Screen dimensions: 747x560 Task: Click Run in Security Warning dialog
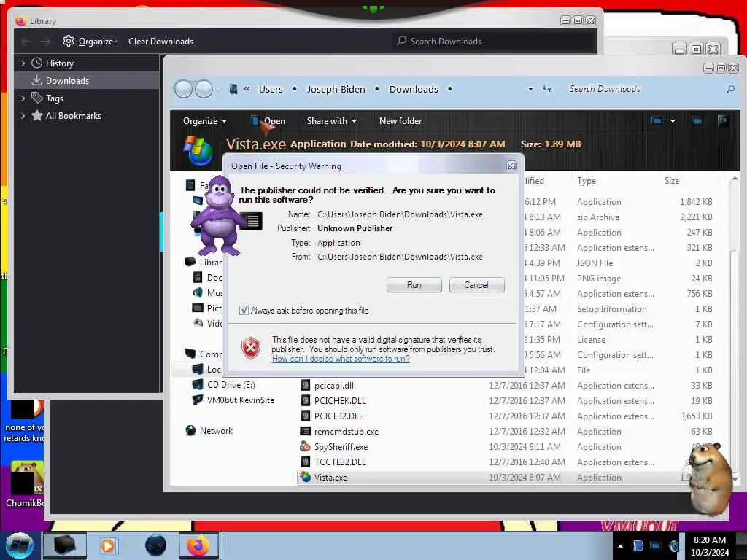[414, 285]
